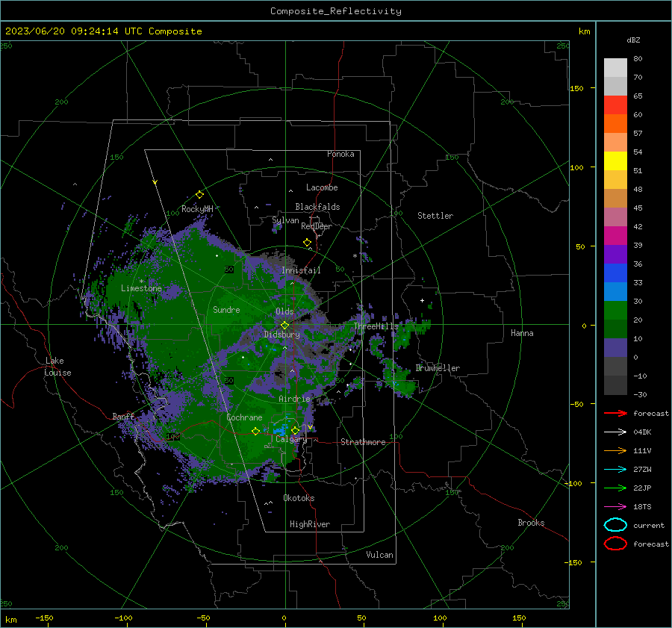Screen dimensions: 672x628
Task: Click the HighRiver city label
Action: click(310, 524)
